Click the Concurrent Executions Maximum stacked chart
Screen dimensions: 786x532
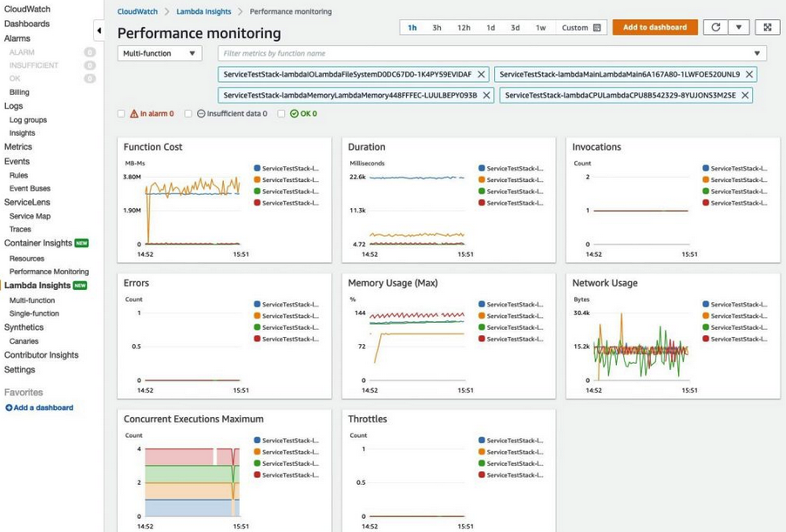193,482
